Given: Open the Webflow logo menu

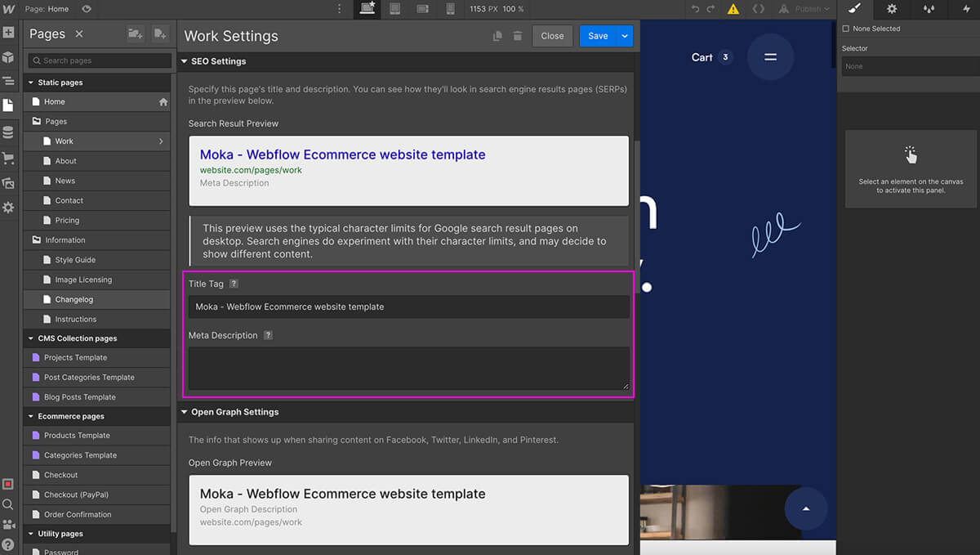Looking at the screenshot, I should (x=8, y=9).
